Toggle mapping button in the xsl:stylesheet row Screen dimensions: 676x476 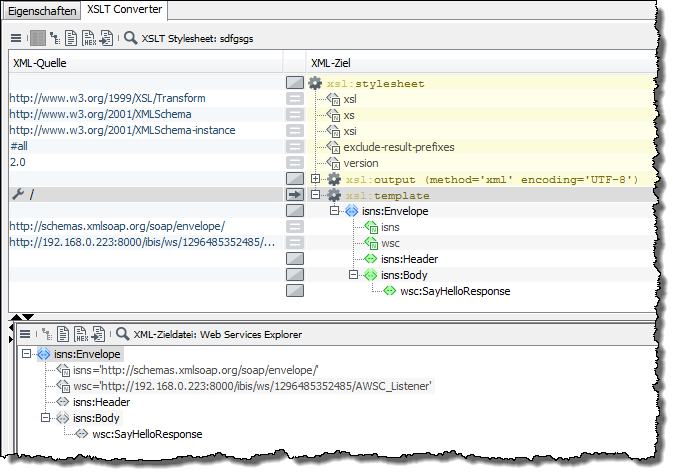(294, 83)
